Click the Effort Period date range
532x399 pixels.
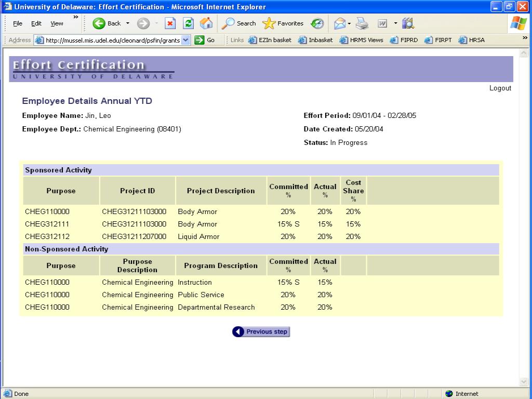click(384, 115)
